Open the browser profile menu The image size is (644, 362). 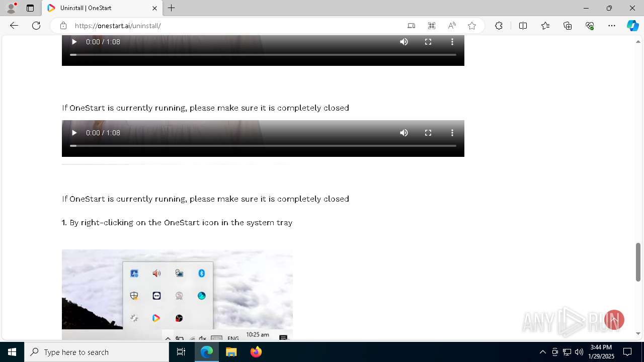coord(11,8)
